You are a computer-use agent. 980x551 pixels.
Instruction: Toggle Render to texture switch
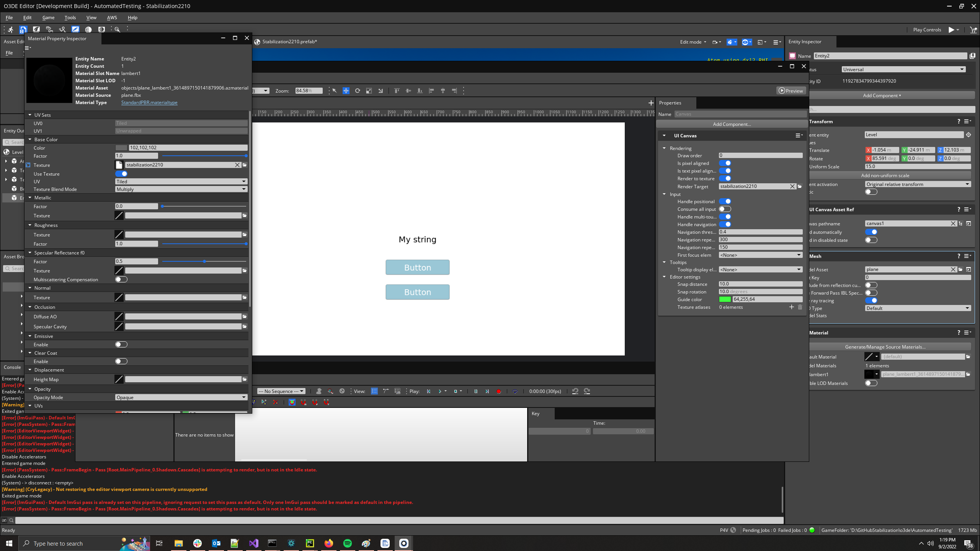coord(725,178)
